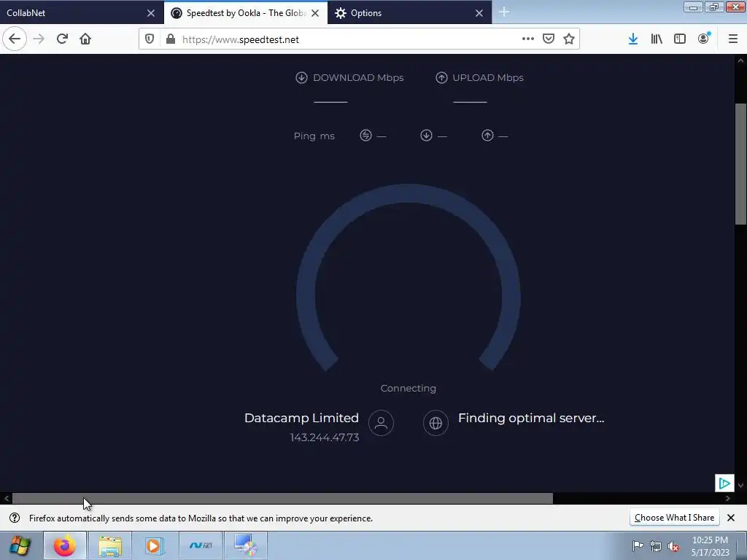
Task: Open the Downloads arrow panel
Action: (633, 39)
